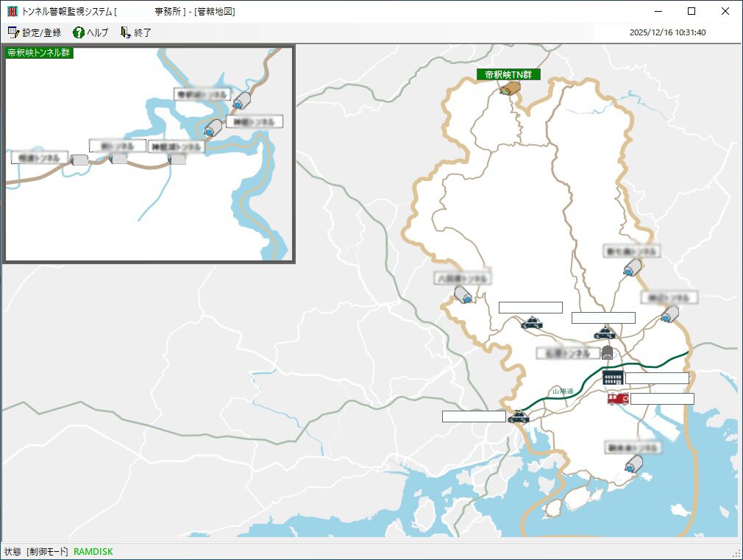The width and height of the screenshot is (743, 560).
Task: Click the blank label beside the office building
Action: (x=657, y=378)
